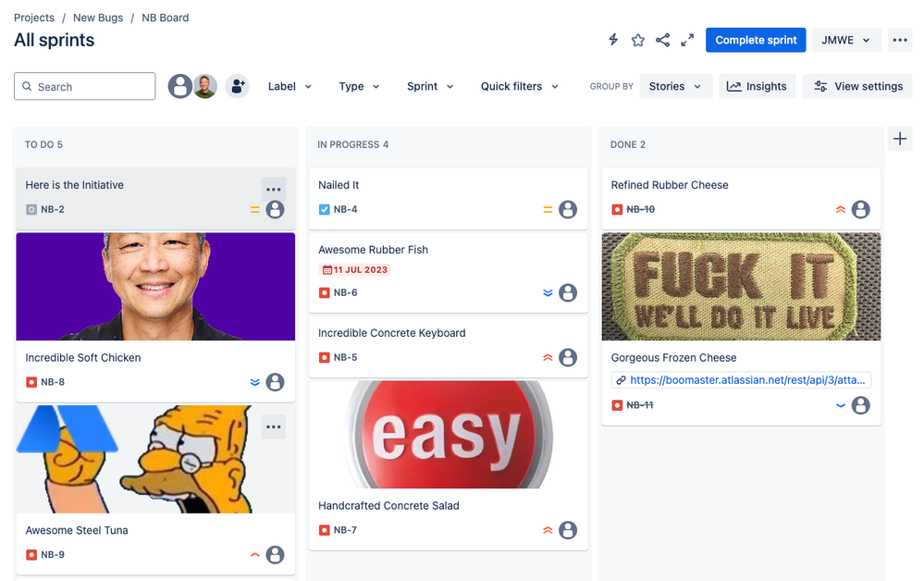This screenshot has width=924, height=581.
Task: Click the highest priority icon on NB-10
Action: tap(841, 209)
